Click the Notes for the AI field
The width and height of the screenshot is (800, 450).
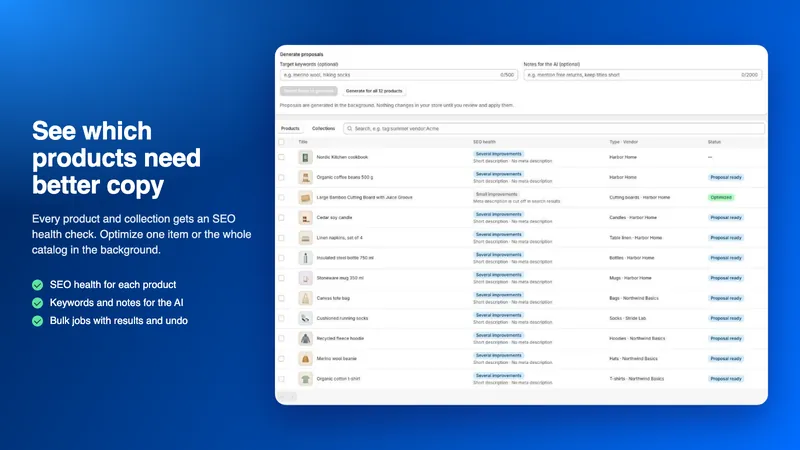(643, 75)
